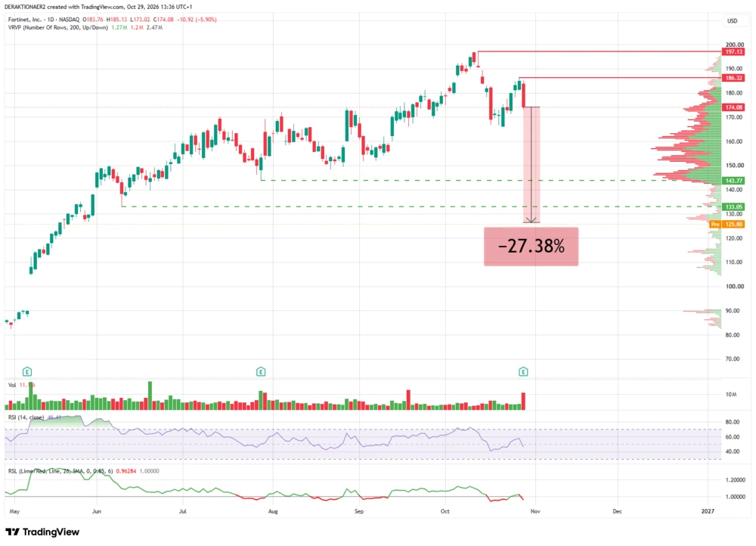The image size is (756, 546).
Task: Select the green 143.77 support level label
Action: [x=733, y=181]
